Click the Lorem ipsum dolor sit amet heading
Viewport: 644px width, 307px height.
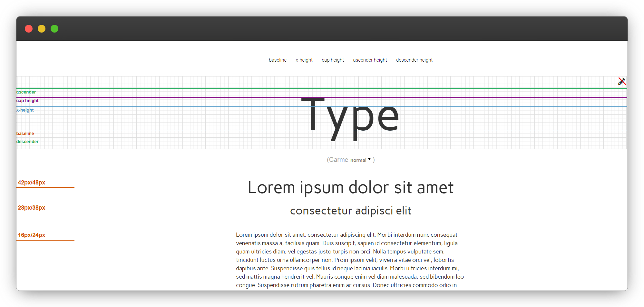[350, 188]
